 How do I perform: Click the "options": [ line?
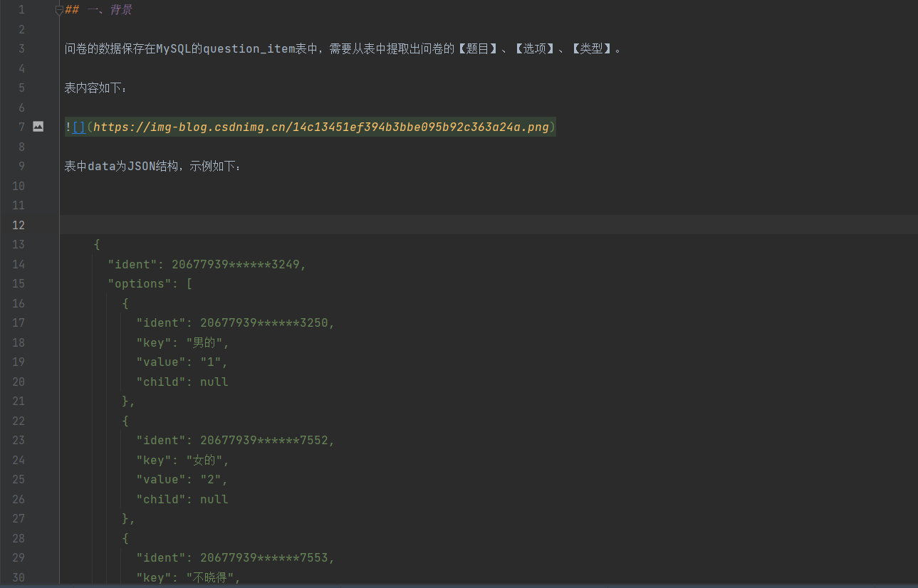(x=150, y=284)
